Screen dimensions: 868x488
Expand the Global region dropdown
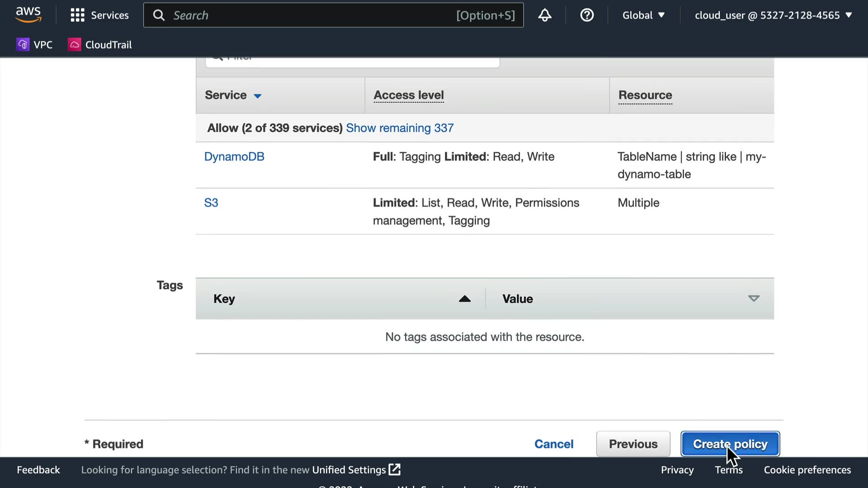(x=643, y=15)
